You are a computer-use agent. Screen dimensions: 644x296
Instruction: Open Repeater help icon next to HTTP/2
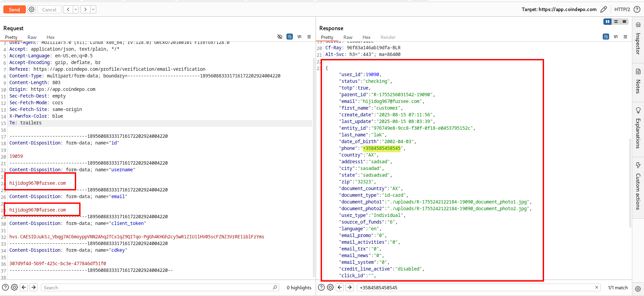[x=637, y=9]
